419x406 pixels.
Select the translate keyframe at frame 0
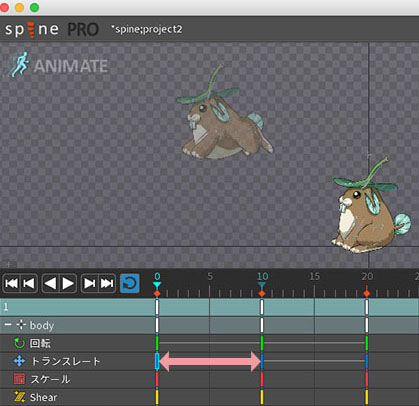point(157,361)
